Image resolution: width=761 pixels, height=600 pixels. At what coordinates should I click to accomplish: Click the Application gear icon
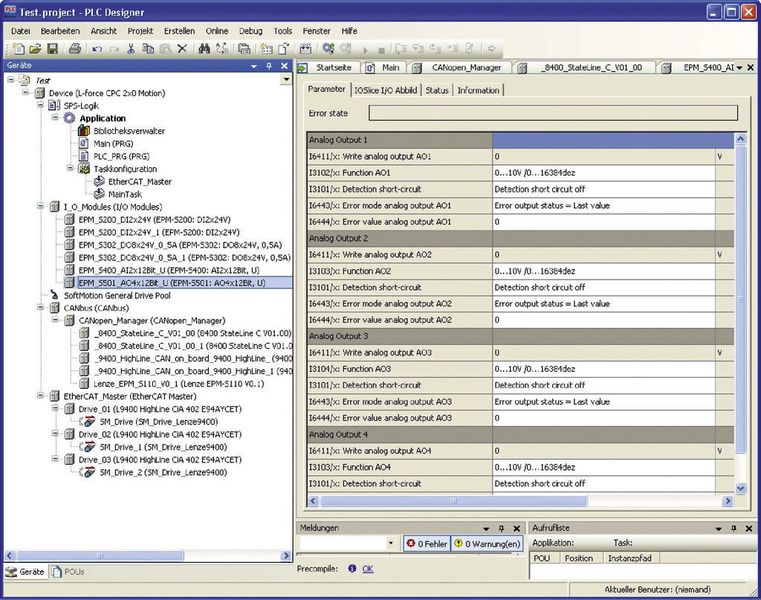[69, 118]
